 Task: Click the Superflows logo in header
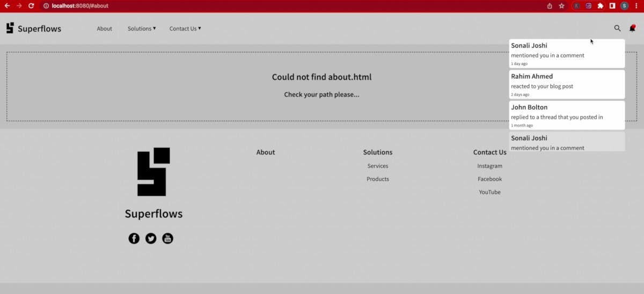[34, 28]
